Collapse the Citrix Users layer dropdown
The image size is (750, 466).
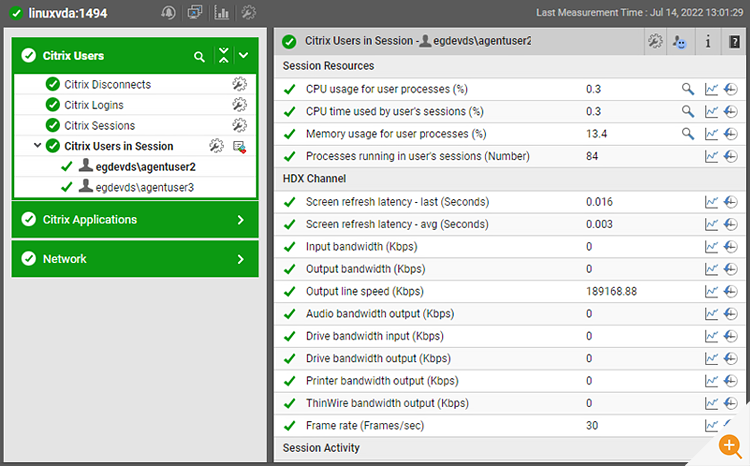[x=243, y=55]
